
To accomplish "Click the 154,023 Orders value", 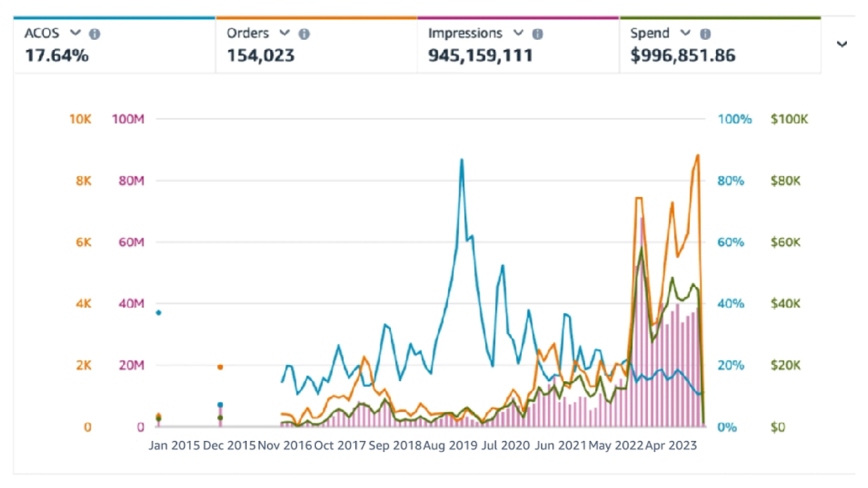I will (x=260, y=56).
